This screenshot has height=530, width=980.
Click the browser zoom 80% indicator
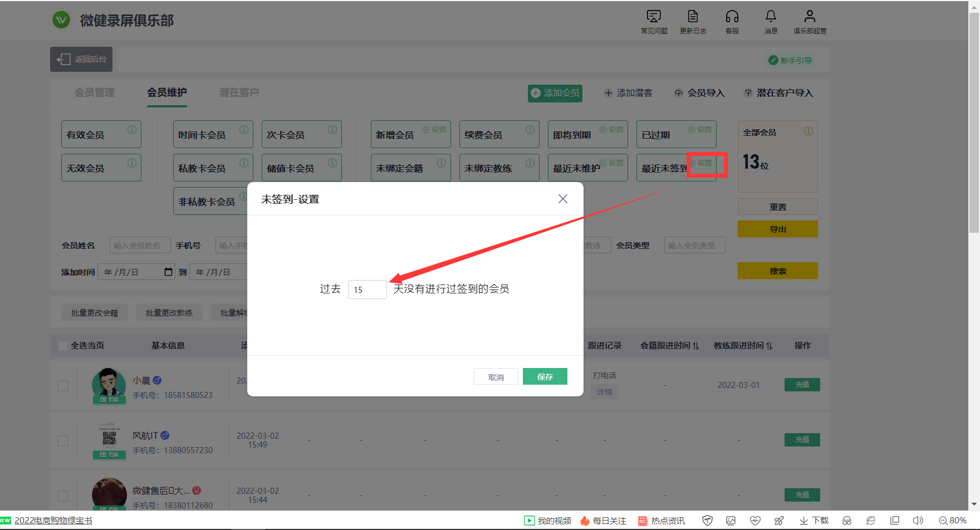click(952, 521)
